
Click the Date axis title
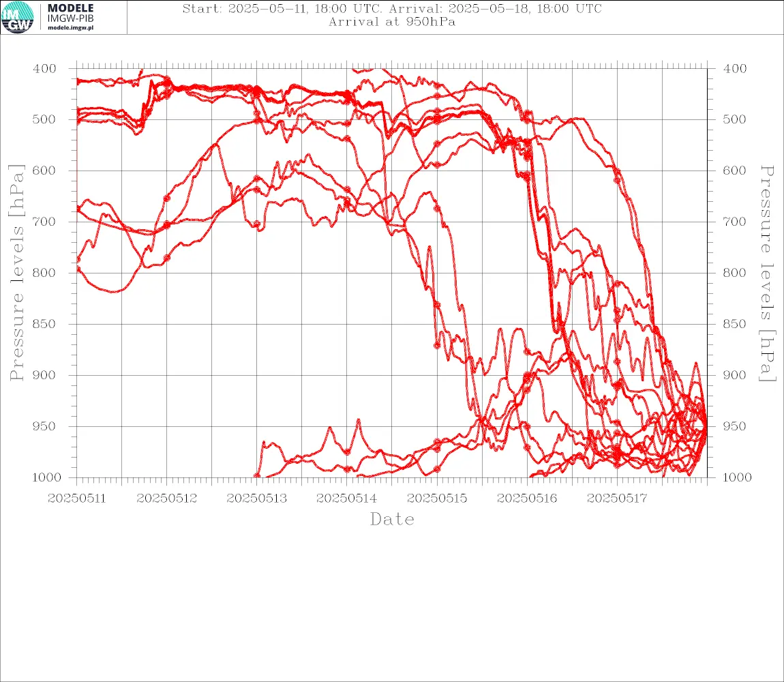(x=393, y=520)
